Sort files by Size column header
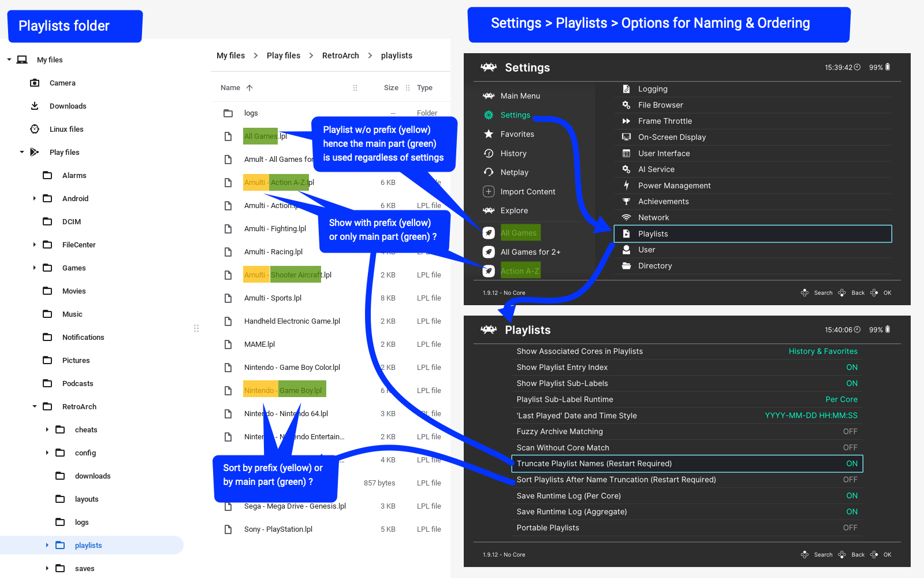This screenshot has height=578, width=924. click(x=391, y=88)
